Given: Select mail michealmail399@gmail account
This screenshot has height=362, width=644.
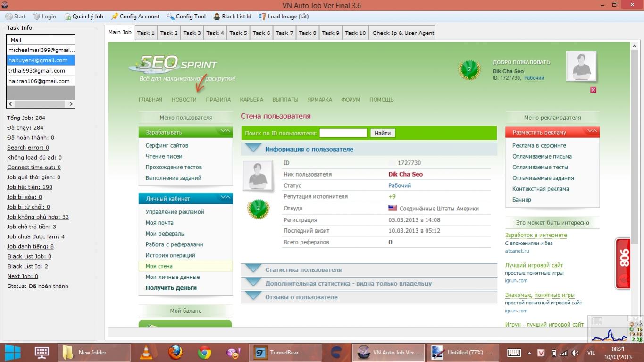Looking at the screenshot, I should click(x=41, y=50).
